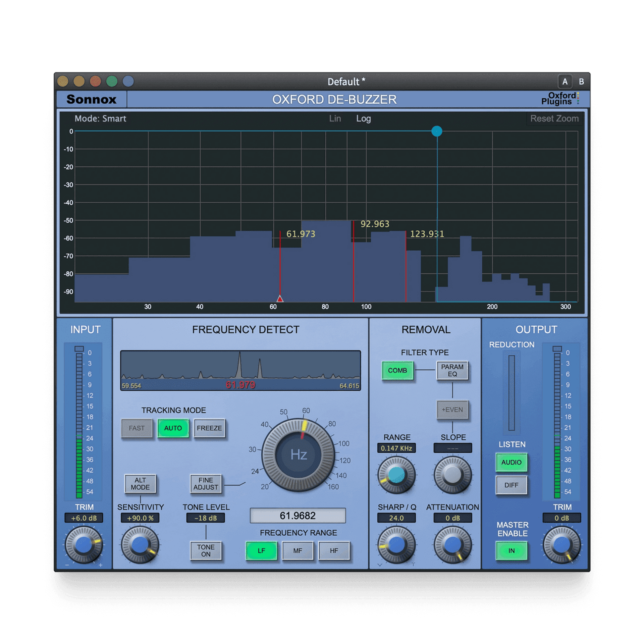
Task: Click the blue circle in the title bar
Action: (x=128, y=81)
